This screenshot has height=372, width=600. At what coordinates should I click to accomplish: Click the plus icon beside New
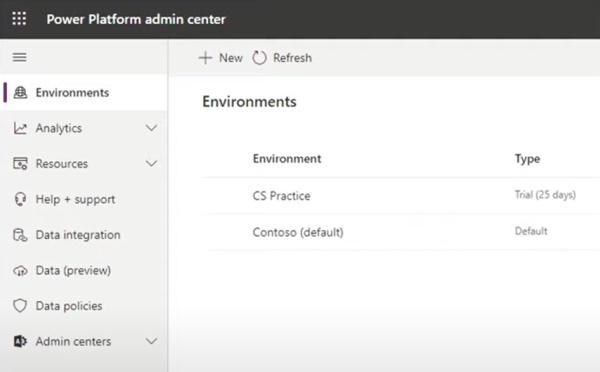(x=205, y=58)
